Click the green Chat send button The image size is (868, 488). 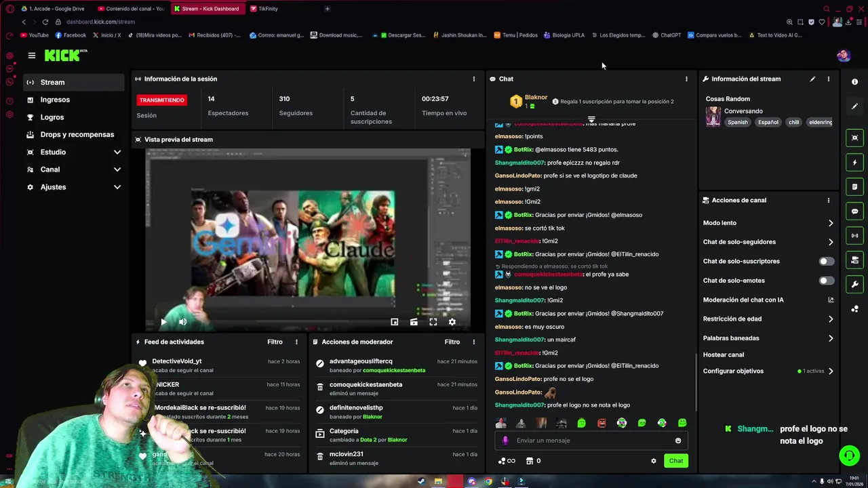point(676,461)
